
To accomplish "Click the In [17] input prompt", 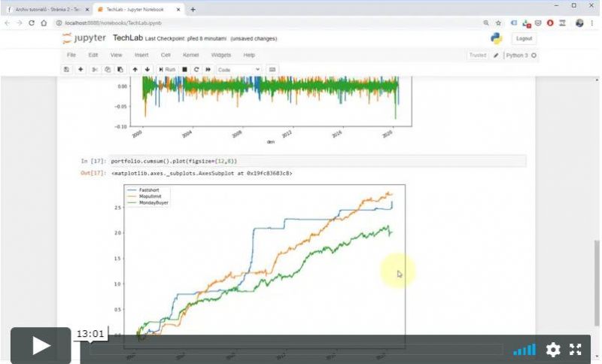I will tap(93, 161).
